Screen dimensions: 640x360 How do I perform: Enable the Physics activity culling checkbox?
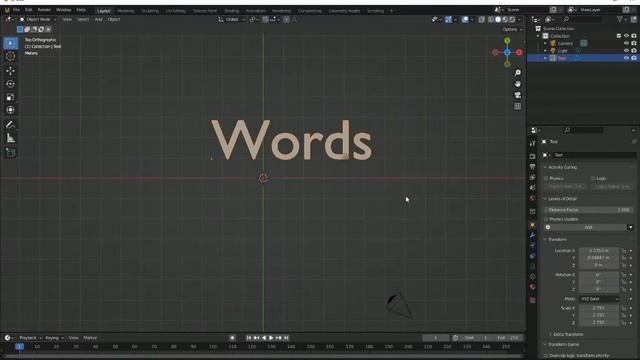tap(546, 178)
